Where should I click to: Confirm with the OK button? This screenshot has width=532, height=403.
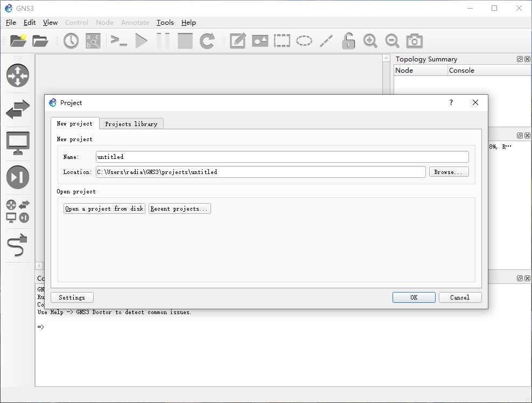(x=414, y=297)
